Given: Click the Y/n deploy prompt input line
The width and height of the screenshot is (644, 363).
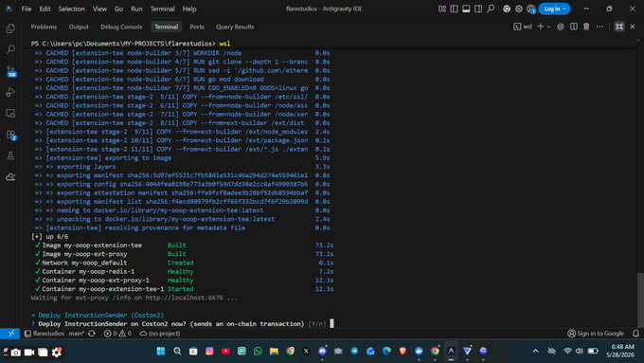Looking at the screenshot, I should tap(183, 323).
